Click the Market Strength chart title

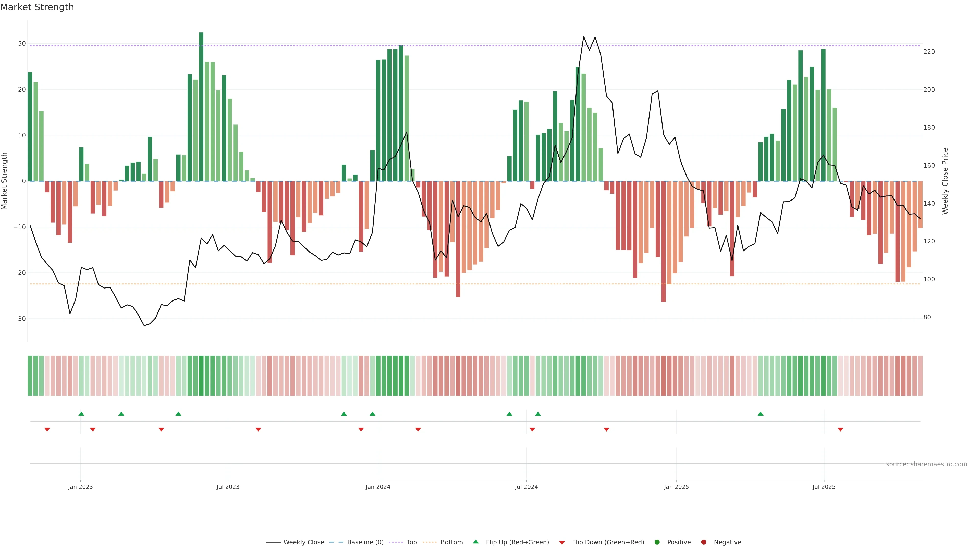click(37, 7)
